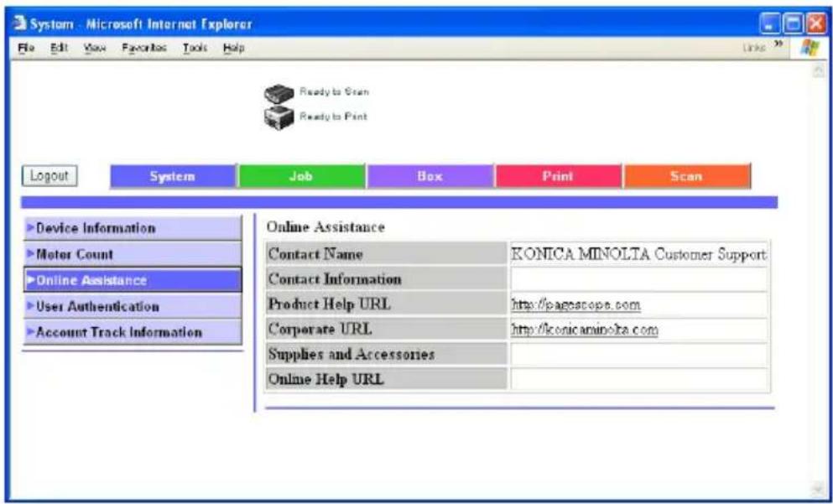
Task: Open Meter Count in the sidebar
Action: 133,254
